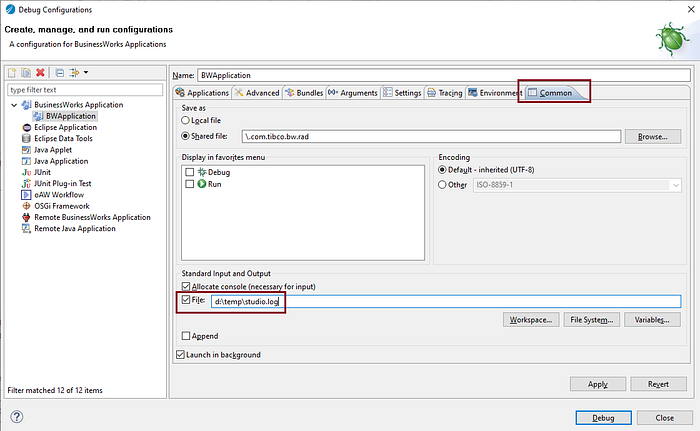Close the Debug Configurations dialog with the title bar X
This screenshot has height=431, width=700.
691,9
